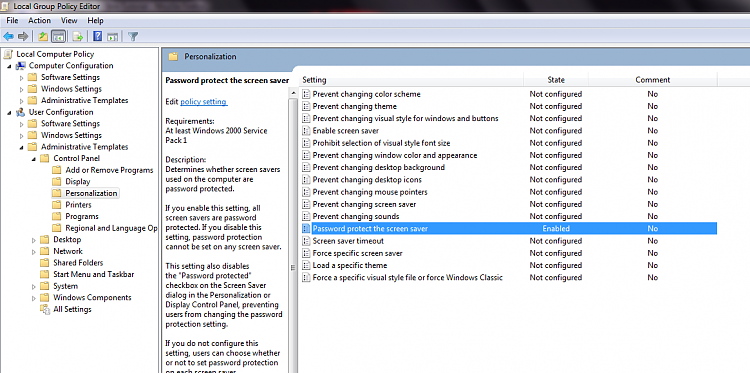Expand Administrative Templates under Computer Configuration
Viewport: 750px width, 373px height.
(22, 101)
